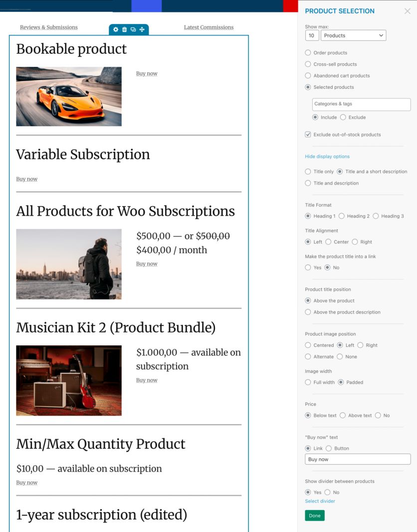The width and height of the screenshot is (417, 532).
Task: Delete block with the trash icon
Action: (x=124, y=29)
